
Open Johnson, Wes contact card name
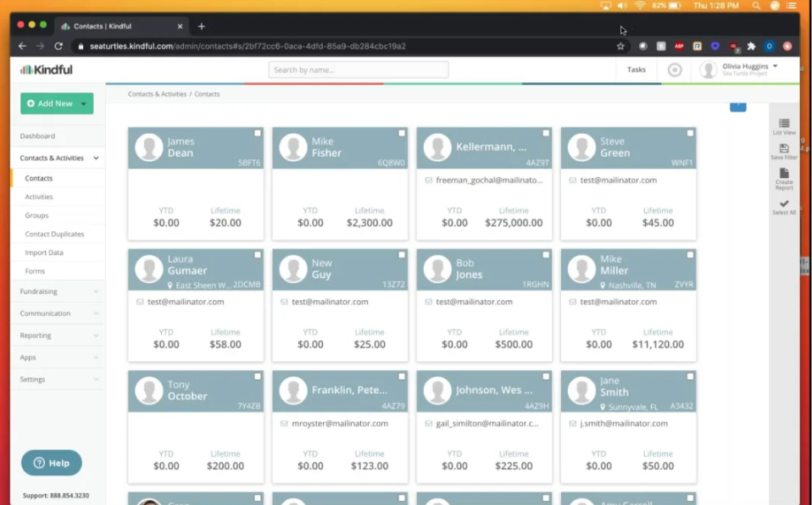(494, 390)
